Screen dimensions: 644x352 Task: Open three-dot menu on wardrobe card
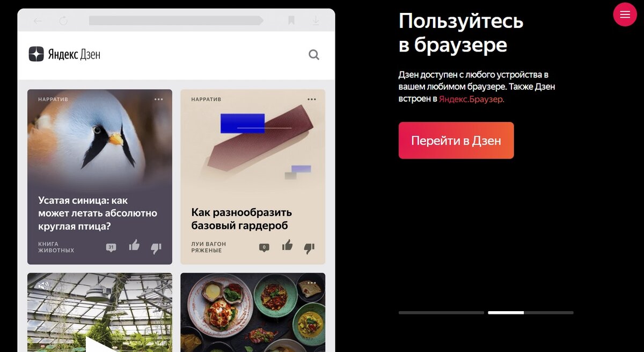point(312,99)
